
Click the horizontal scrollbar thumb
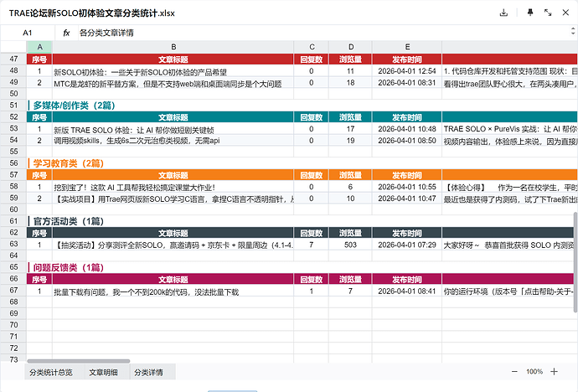pyautogui.click(x=79, y=361)
